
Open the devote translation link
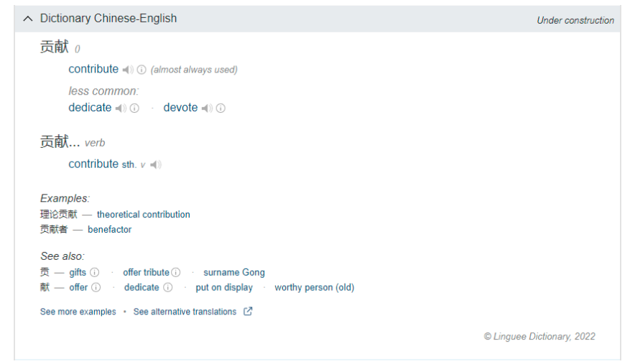coord(180,108)
